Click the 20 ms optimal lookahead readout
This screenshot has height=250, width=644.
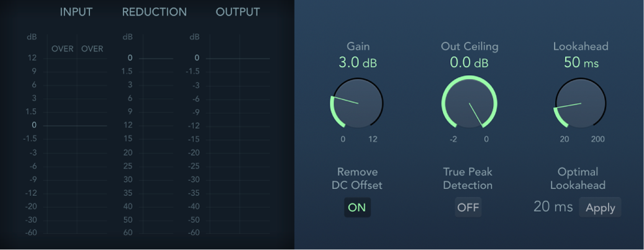pos(553,208)
